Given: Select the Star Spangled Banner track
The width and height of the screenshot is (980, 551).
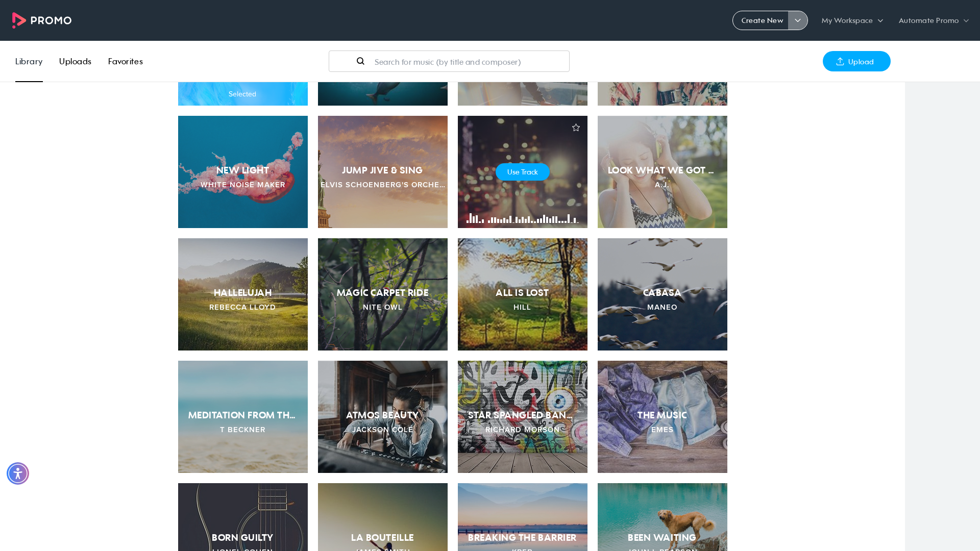Looking at the screenshot, I should pos(523,417).
